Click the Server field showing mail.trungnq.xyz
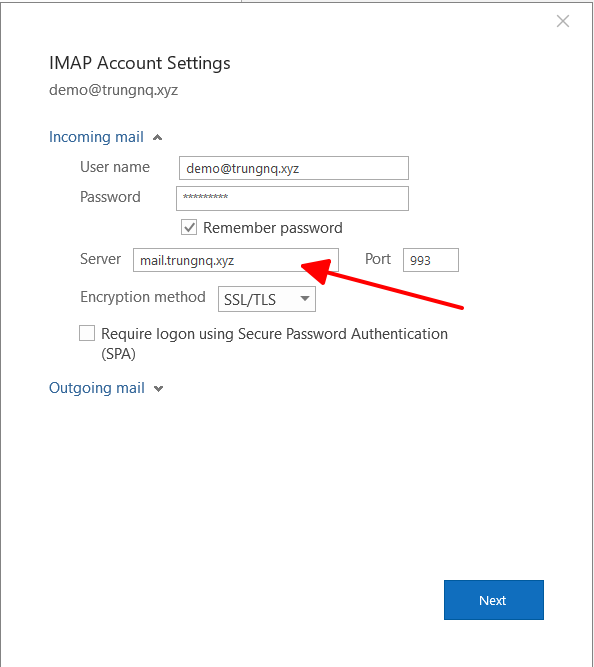The image size is (594, 667). point(236,260)
